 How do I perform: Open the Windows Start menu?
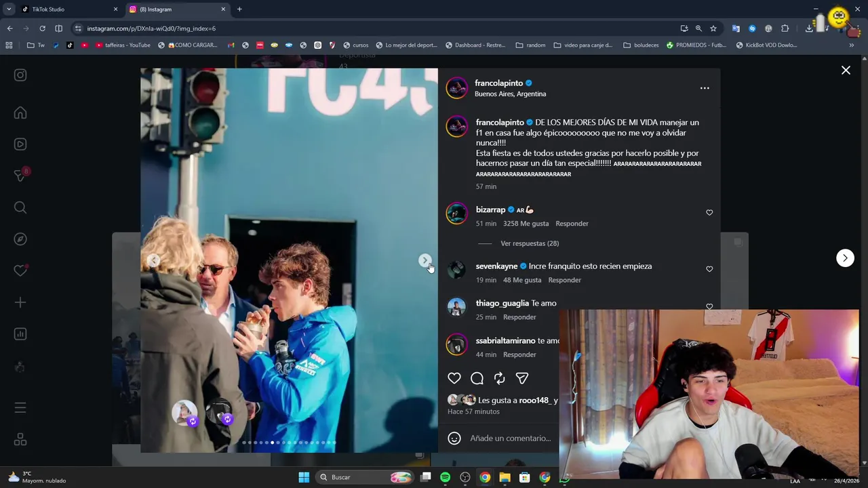[304, 477]
